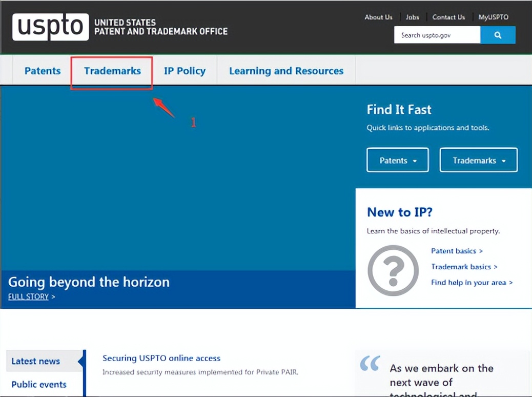Image resolution: width=532 pixels, height=397 pixels.
Task: Go to About Us page
Action: (x=378, y=17)
